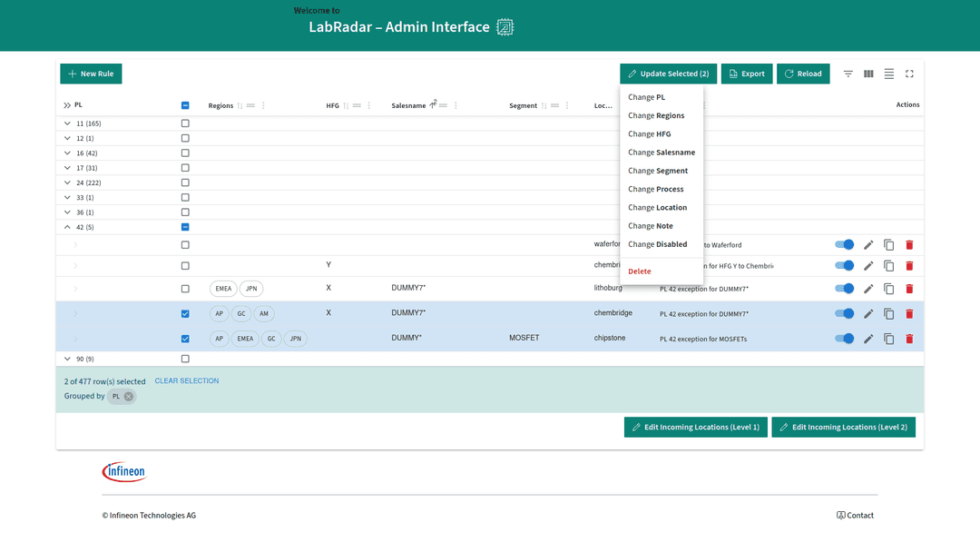Collapse the PL 42 (5) group

pyautogui.click(x=67, y=227)
